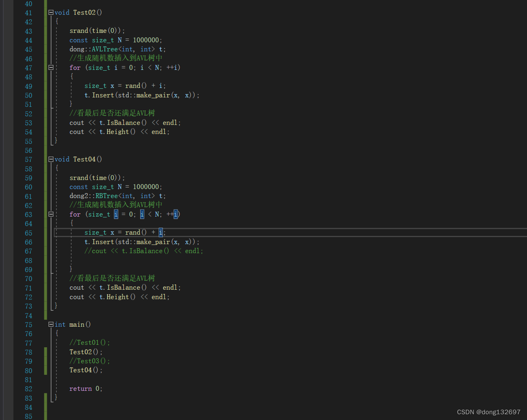Click 'srand(time(0));' on line 43
Image resolution: width=527 pixels, height=420 pixels.
click(x=97, y=31)
